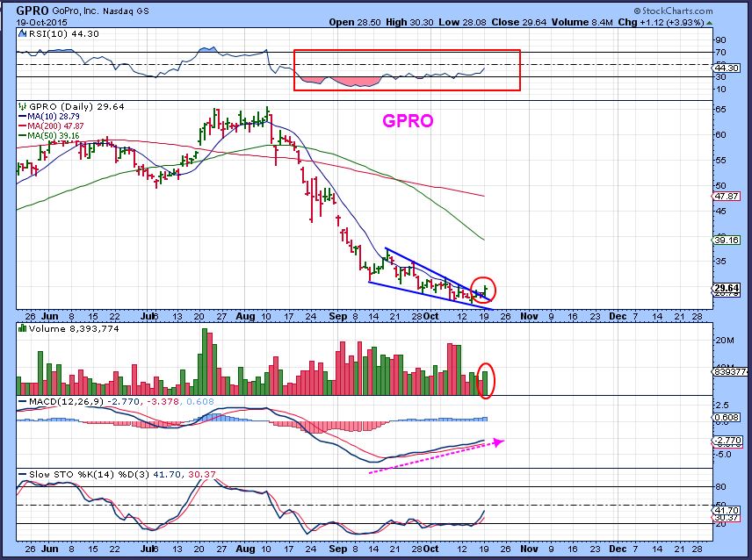Click the High 30.30 value
Image resolution: width=752 pixels, height=560 pixels.
410,22
